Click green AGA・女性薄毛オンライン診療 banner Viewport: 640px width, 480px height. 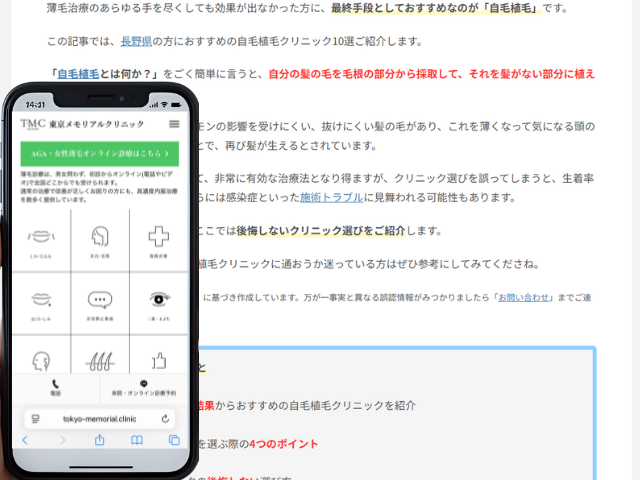point(99,154)
